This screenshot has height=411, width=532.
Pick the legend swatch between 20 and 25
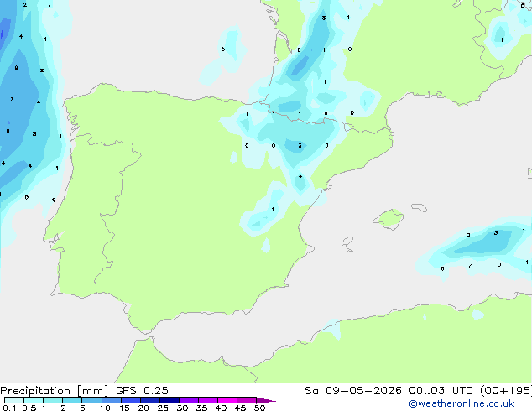(149, 400)
